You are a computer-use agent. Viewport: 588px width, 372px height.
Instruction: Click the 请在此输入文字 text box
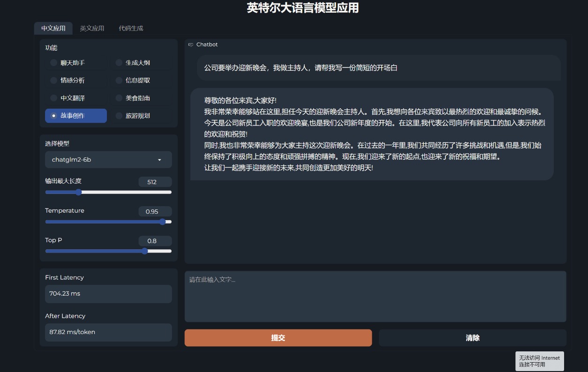375,295
